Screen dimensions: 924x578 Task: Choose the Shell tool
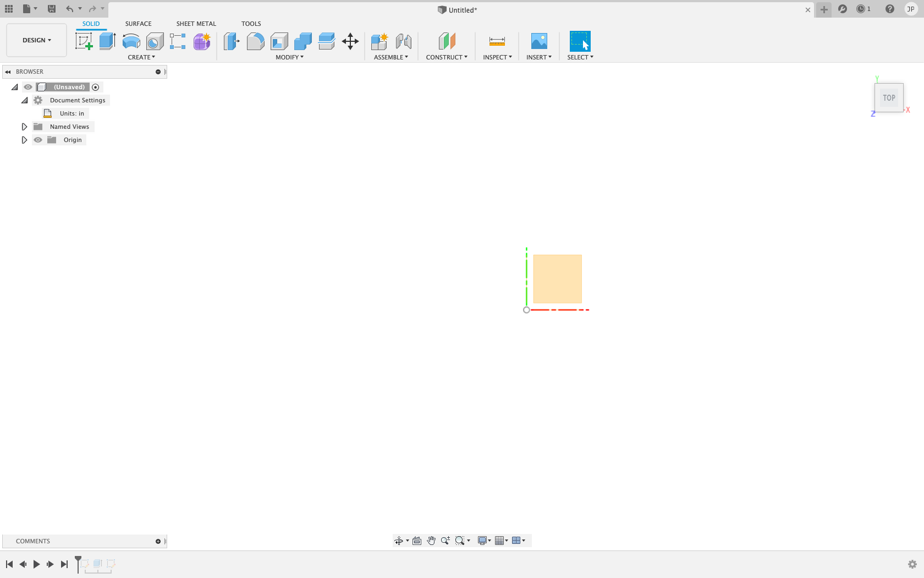click(279, 41)
